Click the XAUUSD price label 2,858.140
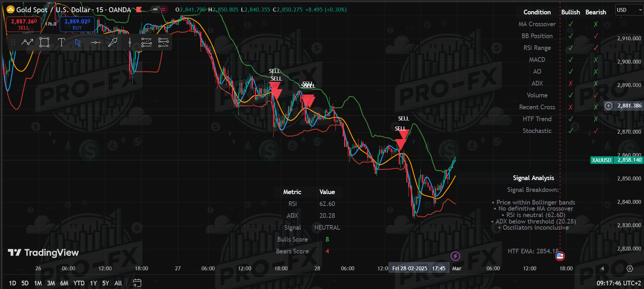 pyautogui.click(x=617, y=160)
